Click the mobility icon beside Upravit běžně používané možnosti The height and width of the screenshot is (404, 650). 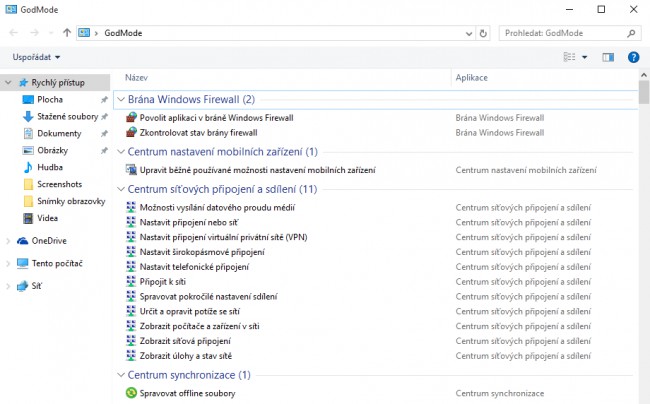click(131, 170)
